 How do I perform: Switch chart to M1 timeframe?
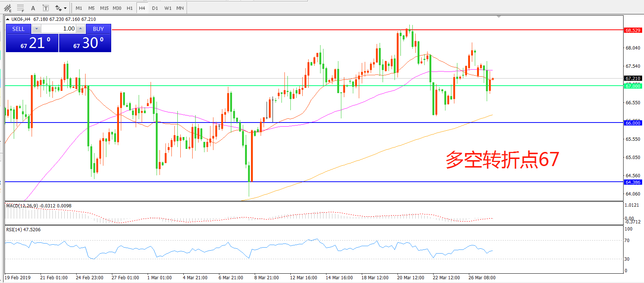pos(79,8)
